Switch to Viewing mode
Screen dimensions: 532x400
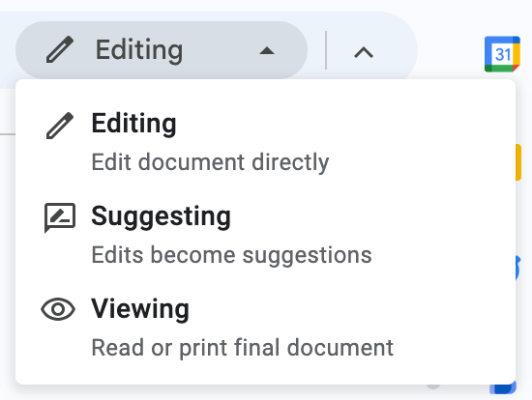(x=265, y=328)
